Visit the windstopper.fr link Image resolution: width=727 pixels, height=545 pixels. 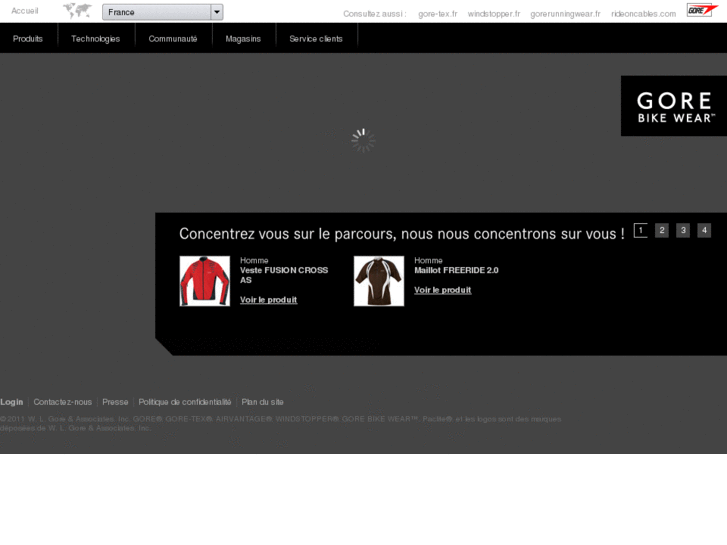click(494, 14)
